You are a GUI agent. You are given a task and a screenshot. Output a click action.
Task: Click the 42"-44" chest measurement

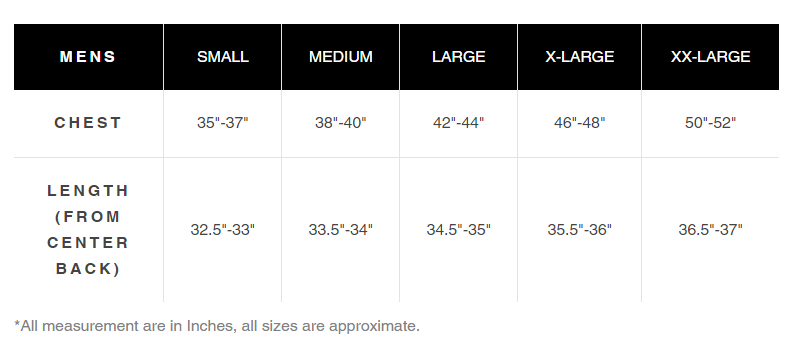[x=459, y=123]
